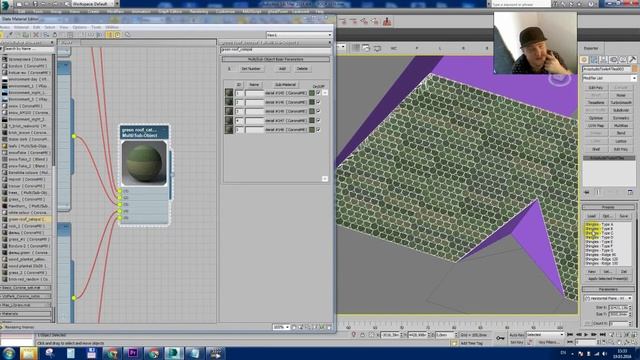This screenshot has width=640, height=360.
Task: Click the green roof node sphere preview
Action: (144, 163)
